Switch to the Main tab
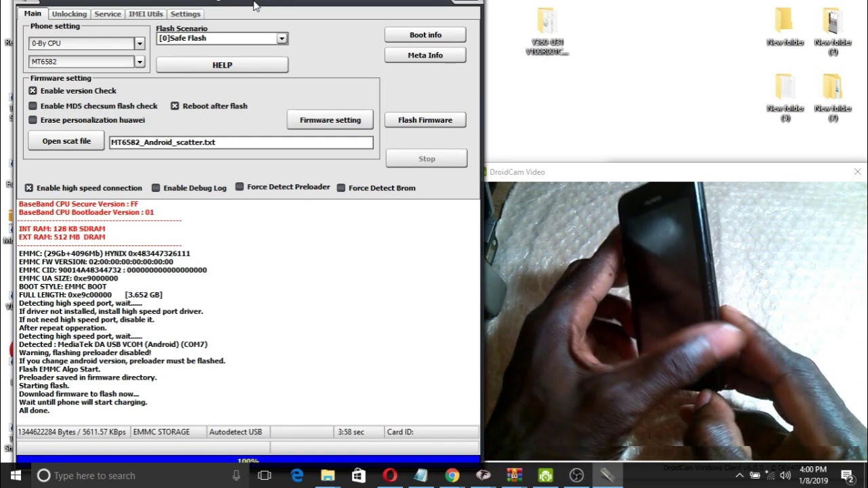This screenshot has height=488, width=868. tap(33, 14)
